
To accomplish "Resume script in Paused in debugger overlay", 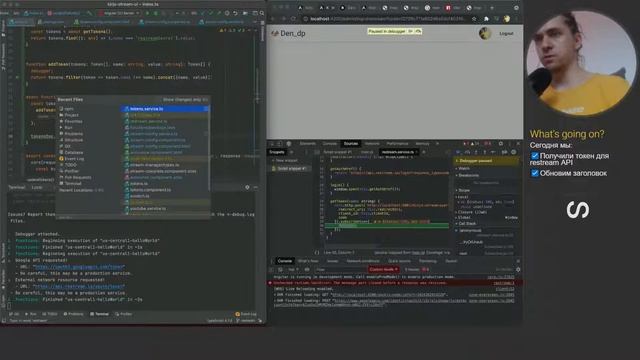I will click(x=411, y=31).
